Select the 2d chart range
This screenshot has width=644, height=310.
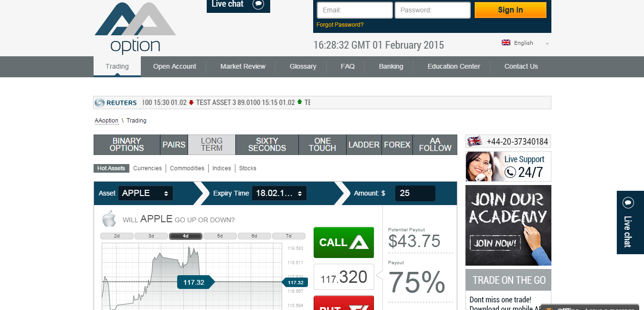point(117,236)
